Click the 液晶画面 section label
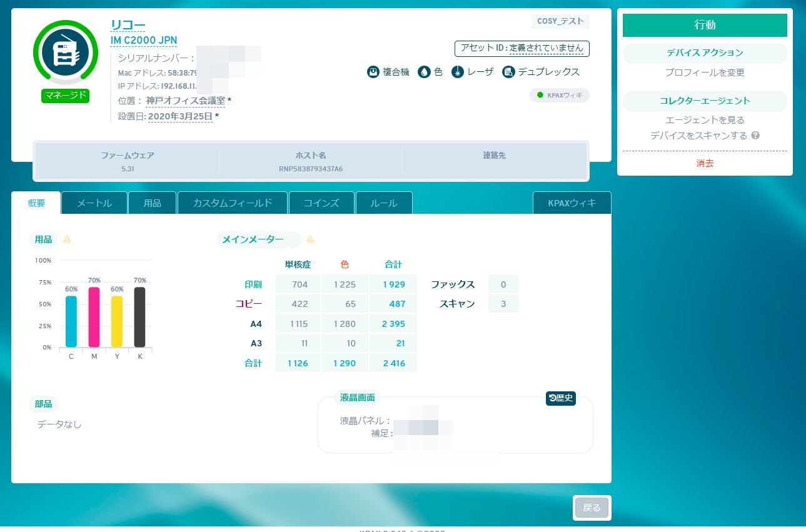806x532 pixels. tap(358, 398)
